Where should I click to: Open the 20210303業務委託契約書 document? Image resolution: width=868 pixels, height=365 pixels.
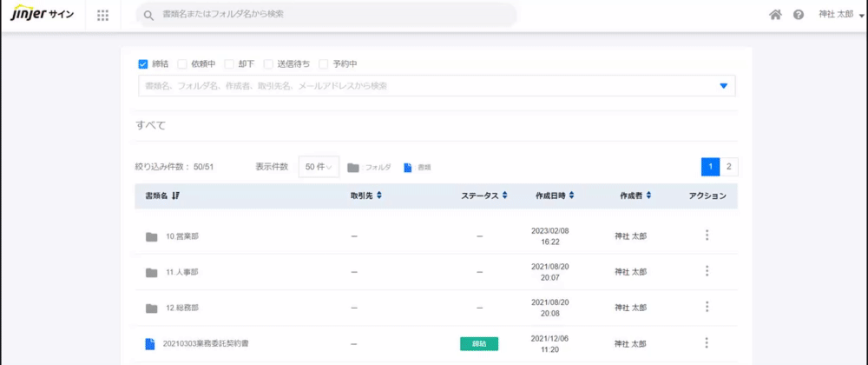206,344
